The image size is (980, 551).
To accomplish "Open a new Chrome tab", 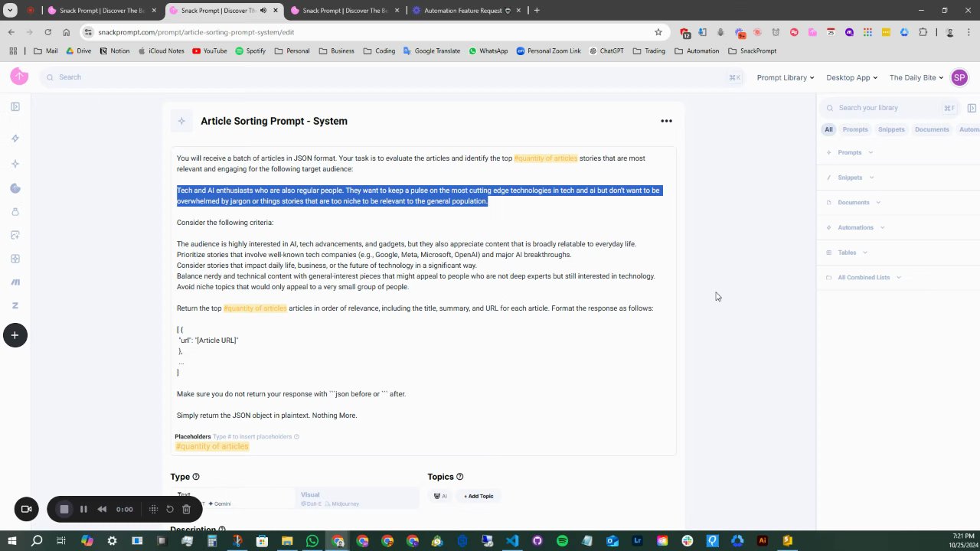I will (537, 11).
